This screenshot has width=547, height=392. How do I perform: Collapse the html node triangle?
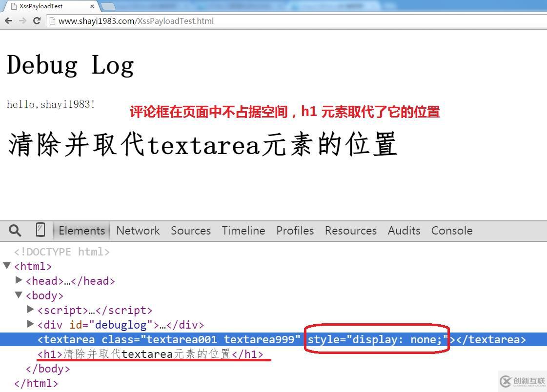pos(7,266)
